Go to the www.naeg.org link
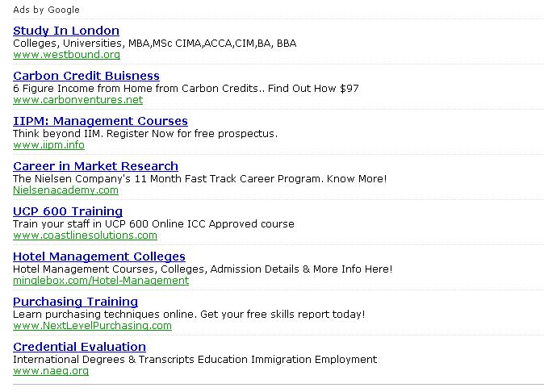Screen dimensions: 544x392 tap(51, 371)
